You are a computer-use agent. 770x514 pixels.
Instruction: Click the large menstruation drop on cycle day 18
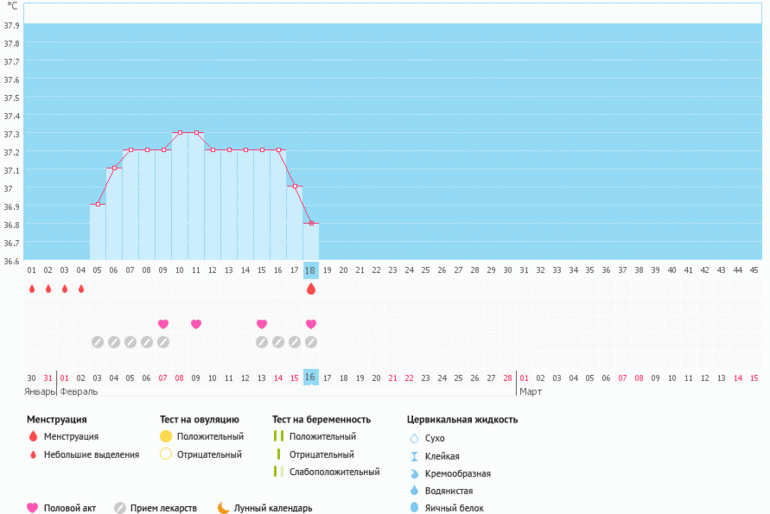311,289
